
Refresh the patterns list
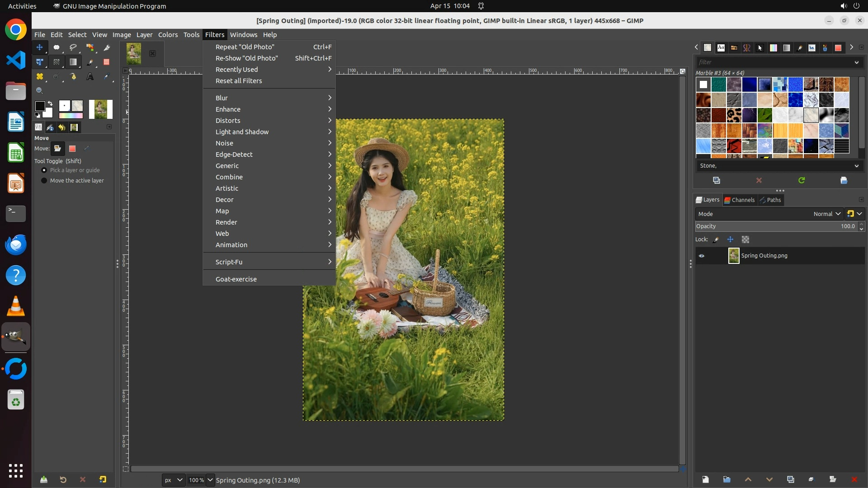[802, 180]
